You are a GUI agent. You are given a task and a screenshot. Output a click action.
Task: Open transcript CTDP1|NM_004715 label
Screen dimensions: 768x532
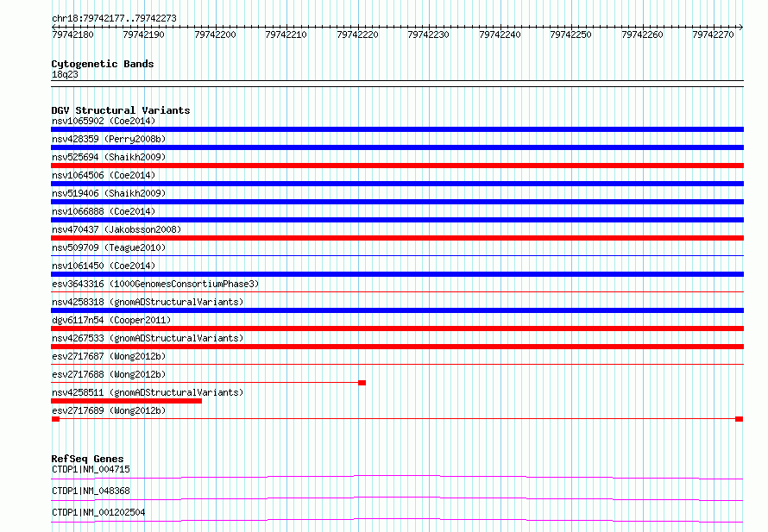click(91, 469)
